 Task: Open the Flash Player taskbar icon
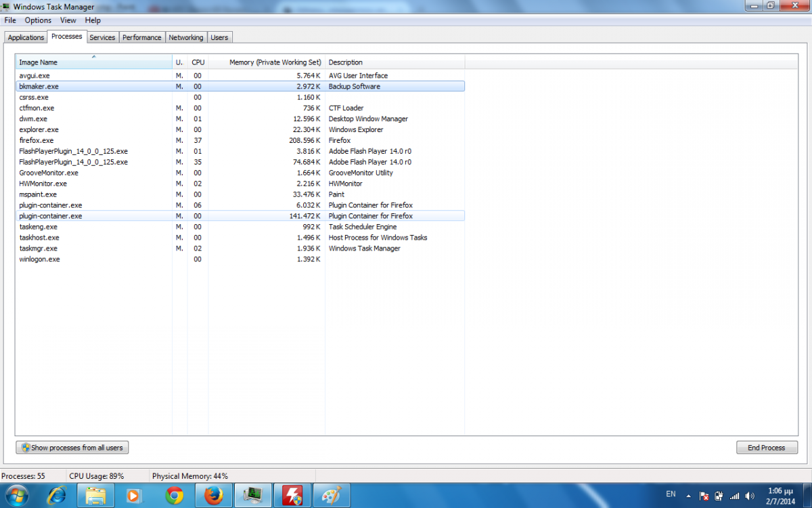point(292,495)
